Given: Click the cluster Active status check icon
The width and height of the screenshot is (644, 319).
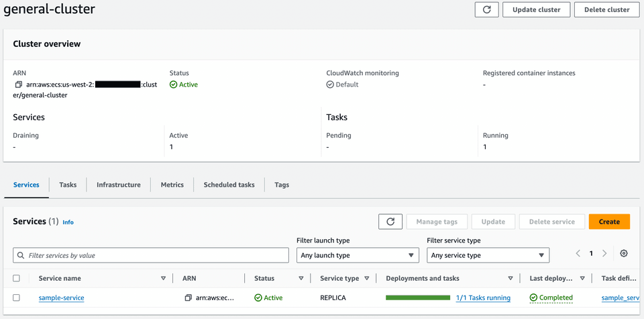Looking at the screenshot, I should click(x=173, y=85).
